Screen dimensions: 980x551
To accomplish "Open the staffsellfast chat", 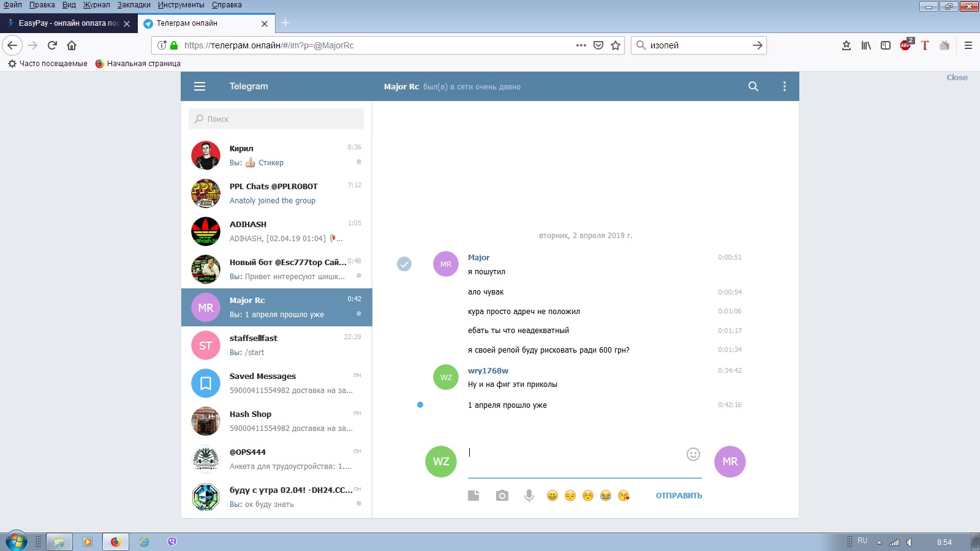I will [276, 345].
